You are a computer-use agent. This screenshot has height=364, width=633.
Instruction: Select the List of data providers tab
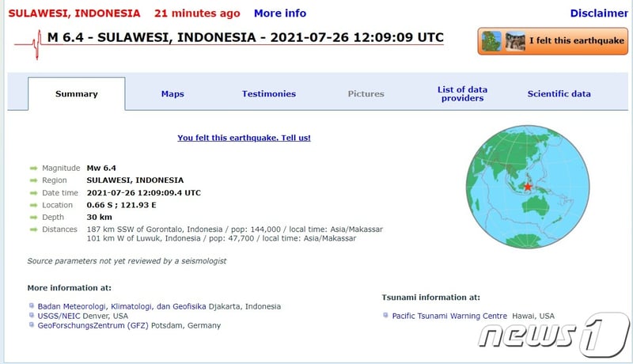462,94
